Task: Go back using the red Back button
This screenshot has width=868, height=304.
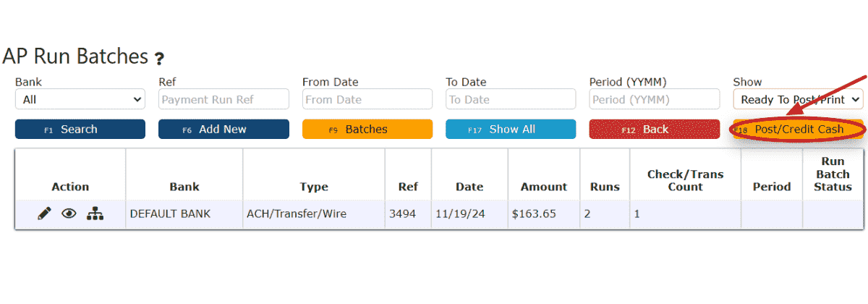Action: (655, 129)
